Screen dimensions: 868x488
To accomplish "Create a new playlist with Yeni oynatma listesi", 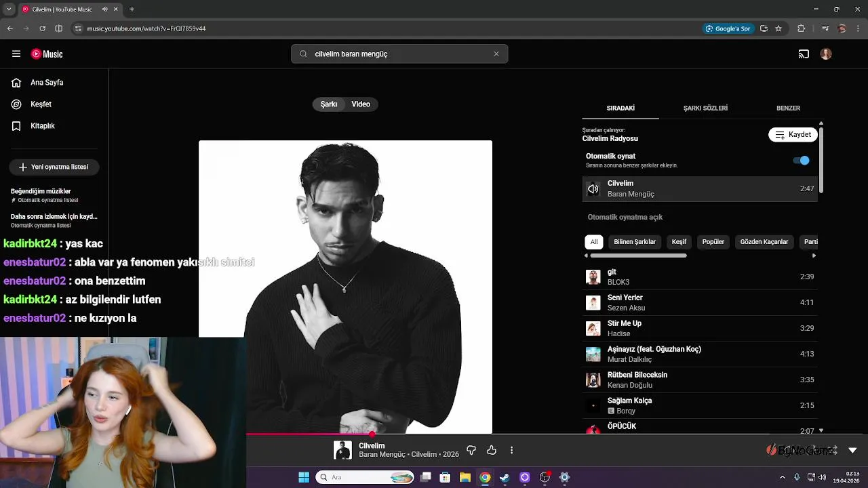I will point(54,167).
